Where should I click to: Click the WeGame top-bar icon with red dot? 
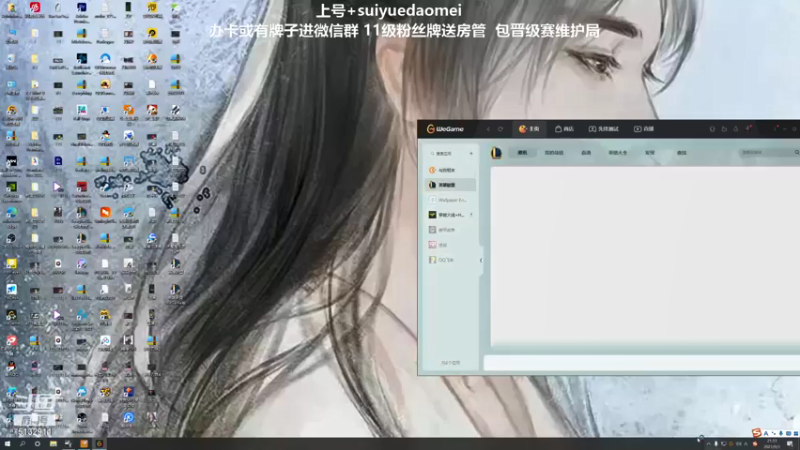pos(748,129)
